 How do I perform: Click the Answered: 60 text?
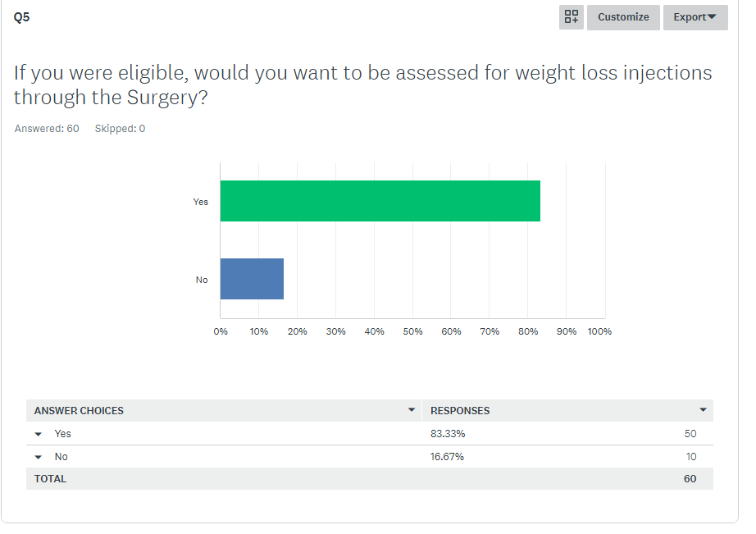tap(47, 129)
